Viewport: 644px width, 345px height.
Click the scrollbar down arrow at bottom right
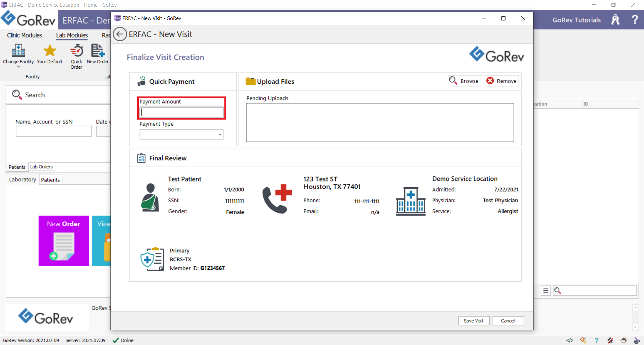[x=635, y=327]
